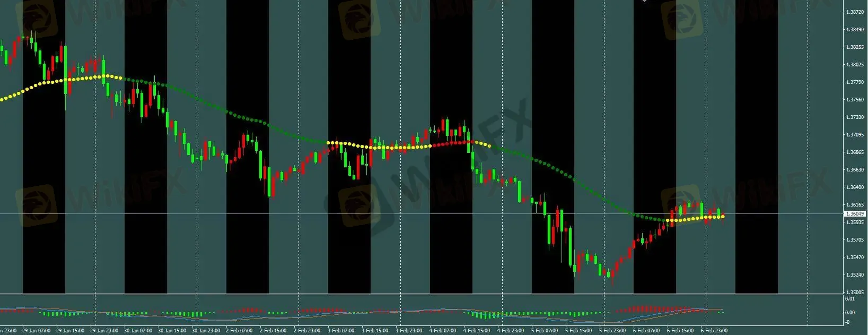Select the 29 Jan 07:00 time label
The image size is (868, 335).
pyautogui.click(x=37, y=331)
